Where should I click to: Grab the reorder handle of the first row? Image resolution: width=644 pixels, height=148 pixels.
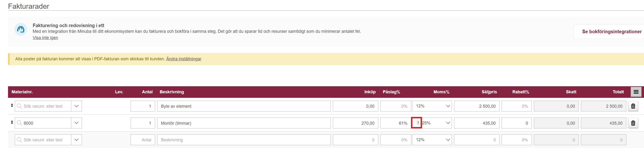click(x=12, y=105)
